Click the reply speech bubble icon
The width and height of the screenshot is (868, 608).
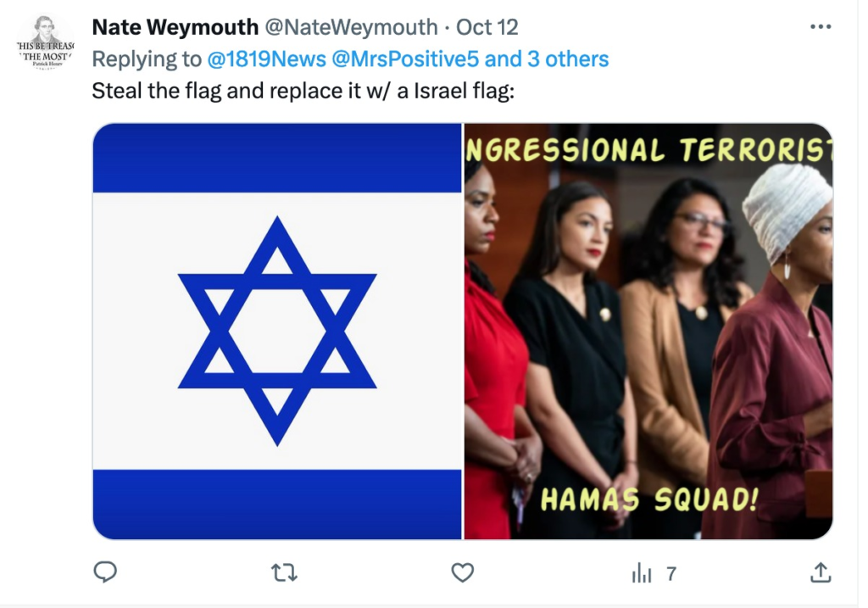pyautogui.click(x=105, y=572)
